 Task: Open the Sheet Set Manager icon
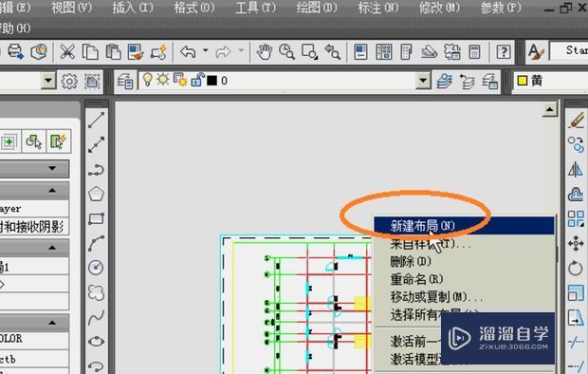click(x=430, y=52)
